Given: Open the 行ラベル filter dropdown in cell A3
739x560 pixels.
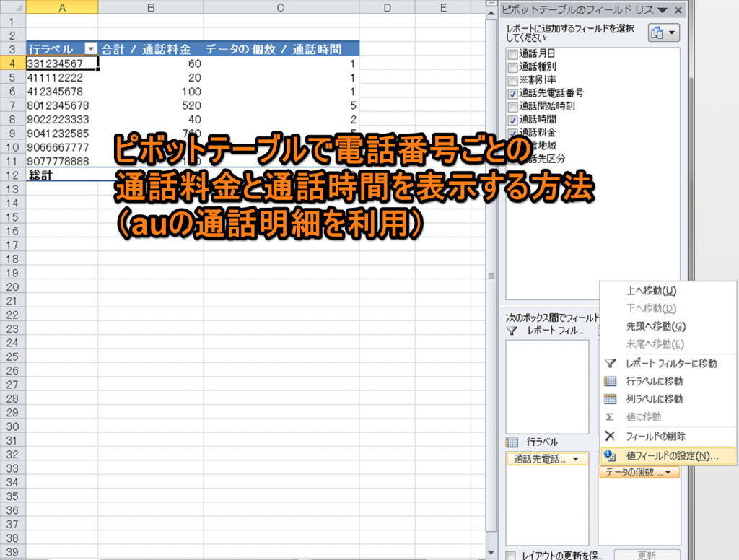Looking at the screenshot, I should pyautogui.click(x=90, y=48).
